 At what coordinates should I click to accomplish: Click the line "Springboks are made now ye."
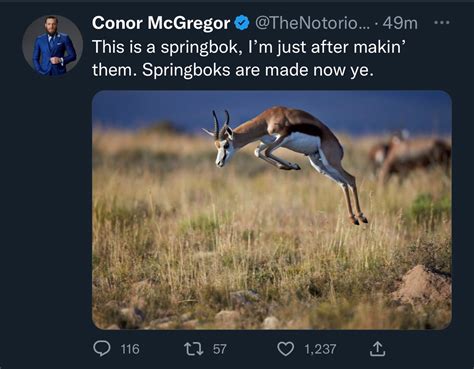tap(258, 70)
